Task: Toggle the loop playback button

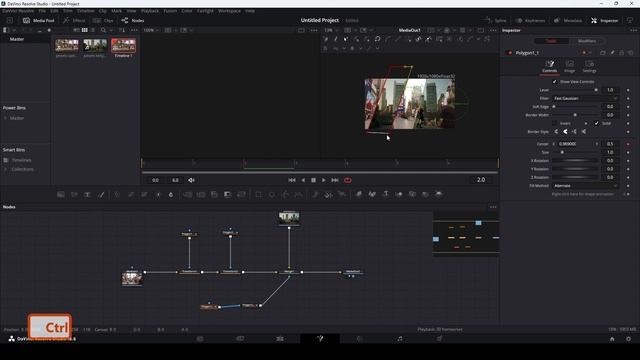Action: click(348, 180)
